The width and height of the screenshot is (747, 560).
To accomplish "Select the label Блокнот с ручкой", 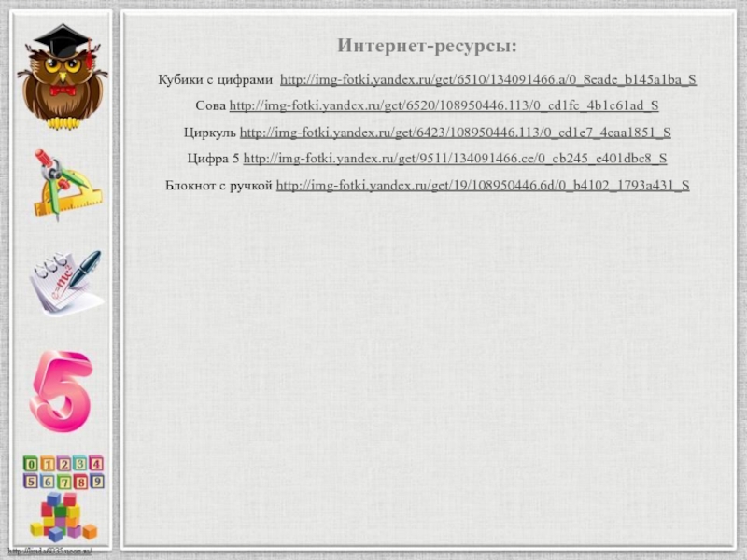I will coord(218,185).
